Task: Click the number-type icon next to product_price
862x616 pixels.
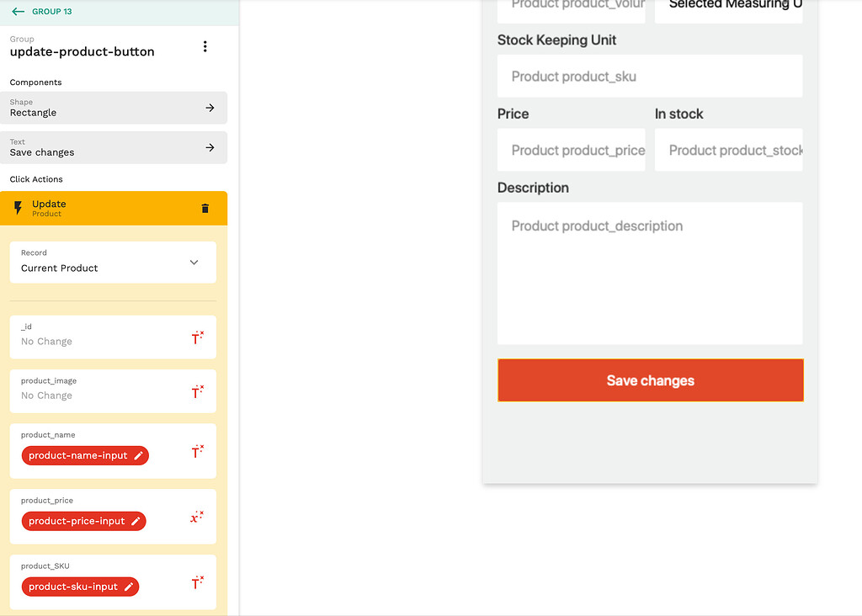Action: (197, 516)
